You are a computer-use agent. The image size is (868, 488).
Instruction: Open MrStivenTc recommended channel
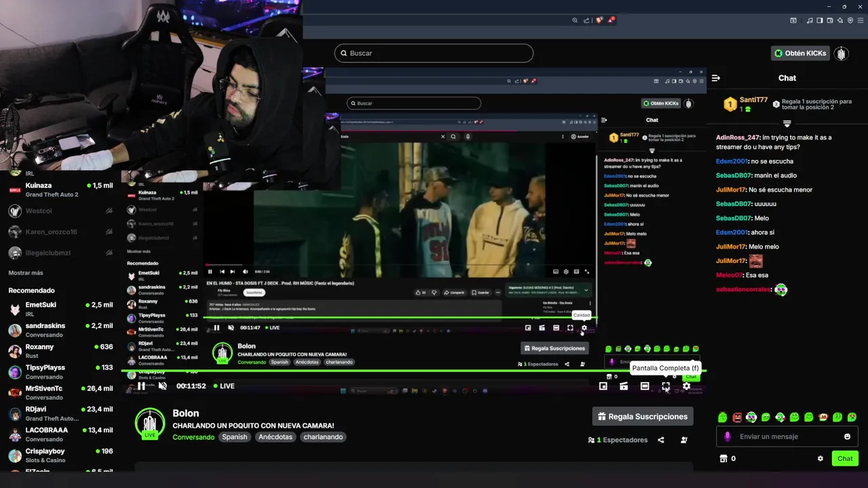point(61,393)
